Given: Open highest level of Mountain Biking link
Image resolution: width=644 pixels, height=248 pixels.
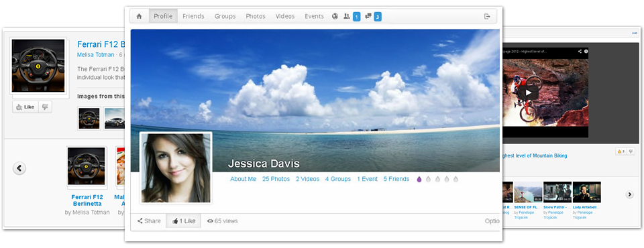Looking at the screenshot, I should (535, 156).
